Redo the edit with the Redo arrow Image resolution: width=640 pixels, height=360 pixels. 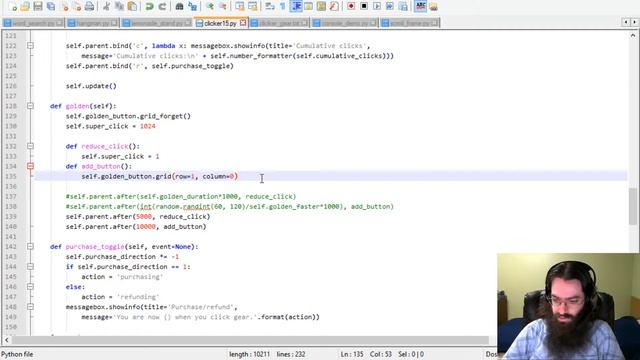(162, 6)
